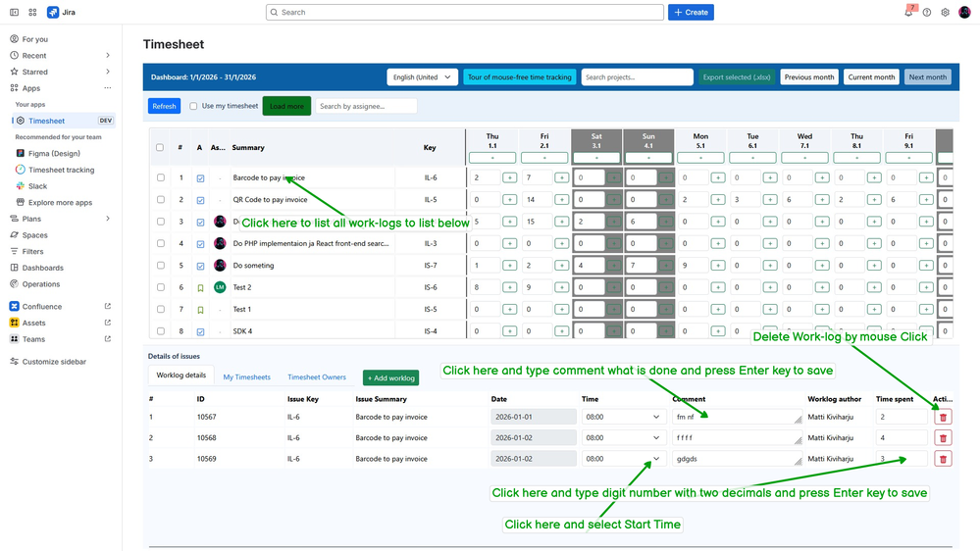
Task: Open Slack in the sidebar
Action: click(37, 185)
